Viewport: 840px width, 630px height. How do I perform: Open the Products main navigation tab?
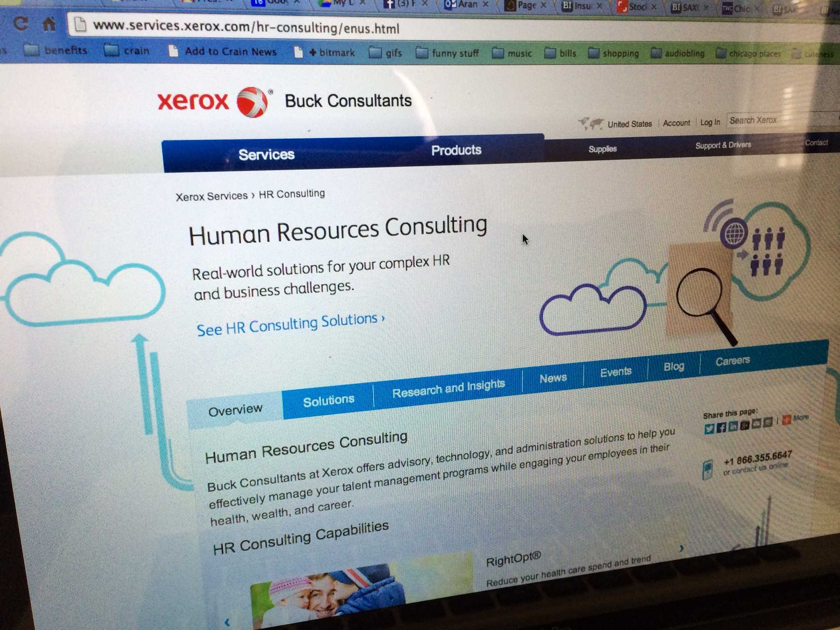click(x=456, y=150)
